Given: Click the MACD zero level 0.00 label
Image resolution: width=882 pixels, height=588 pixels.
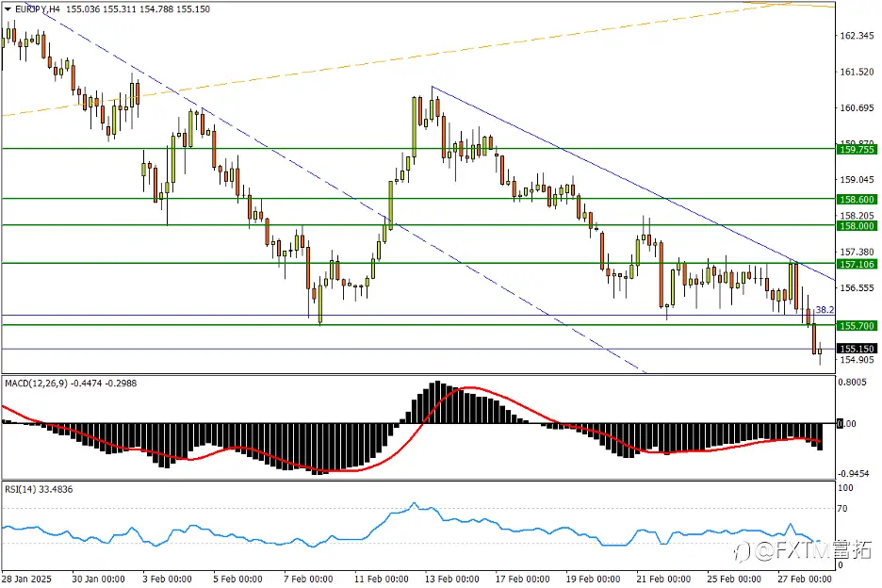Looking at the screenshot, I should tap(846, 424).
